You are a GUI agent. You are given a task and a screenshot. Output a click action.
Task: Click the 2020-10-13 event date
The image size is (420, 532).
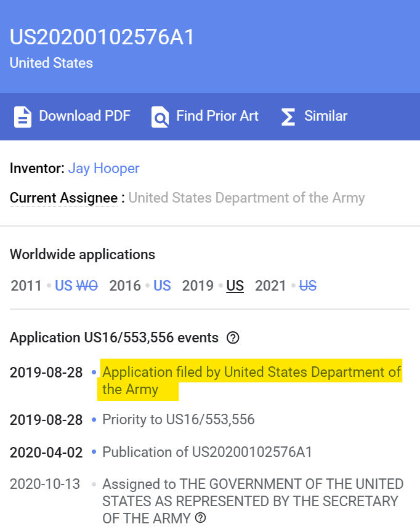coord(45,484)
